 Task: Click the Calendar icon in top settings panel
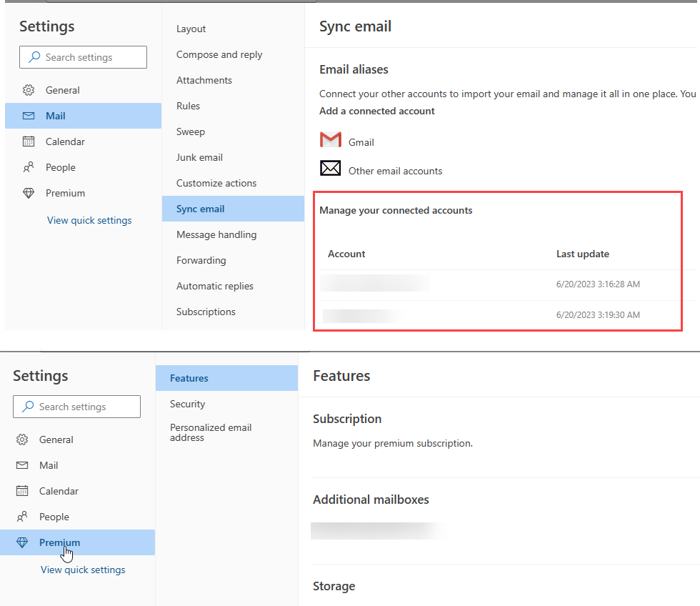point(29,141)
